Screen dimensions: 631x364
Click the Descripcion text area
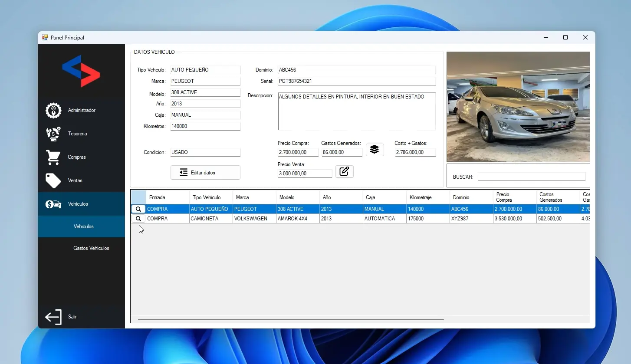(357, 111)
